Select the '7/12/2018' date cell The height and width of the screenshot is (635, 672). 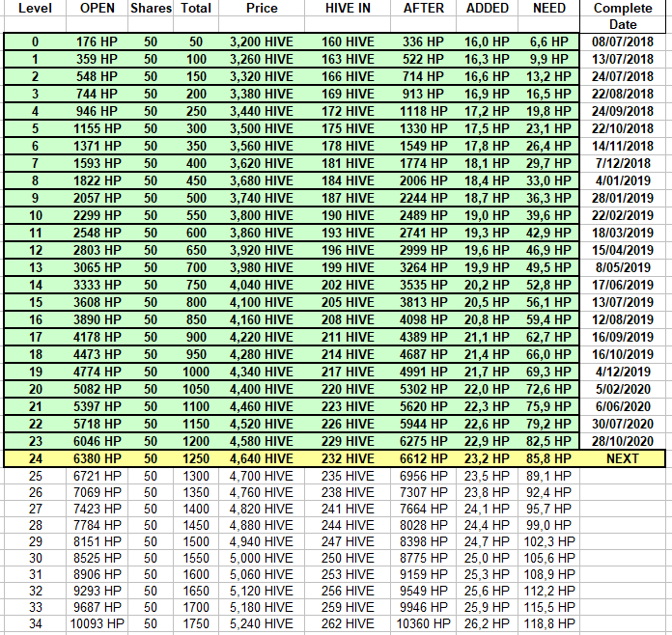623,163
